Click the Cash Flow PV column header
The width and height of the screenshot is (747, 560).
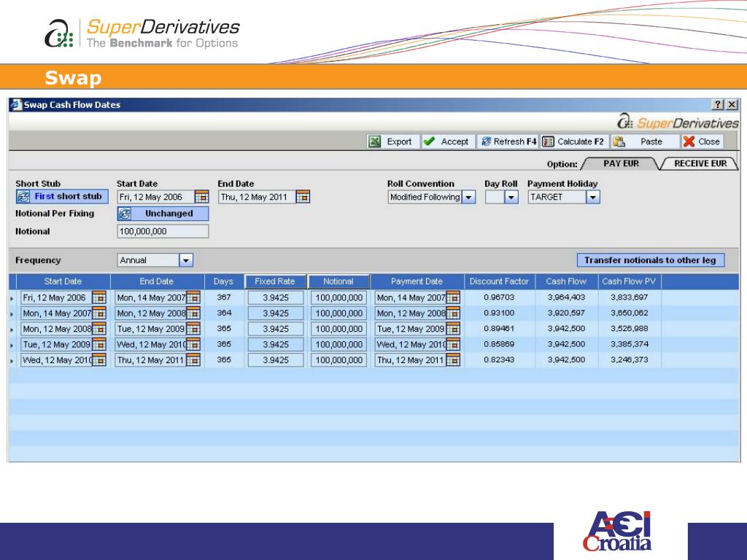tap(629, 281)
